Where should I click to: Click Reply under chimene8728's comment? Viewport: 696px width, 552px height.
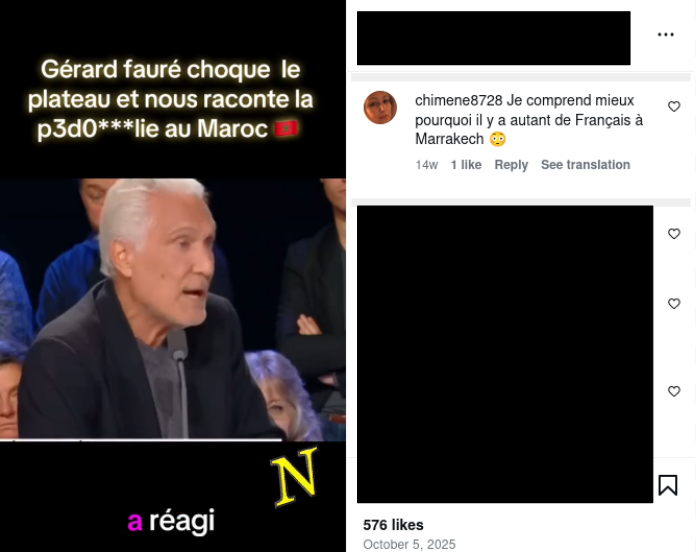511,165
